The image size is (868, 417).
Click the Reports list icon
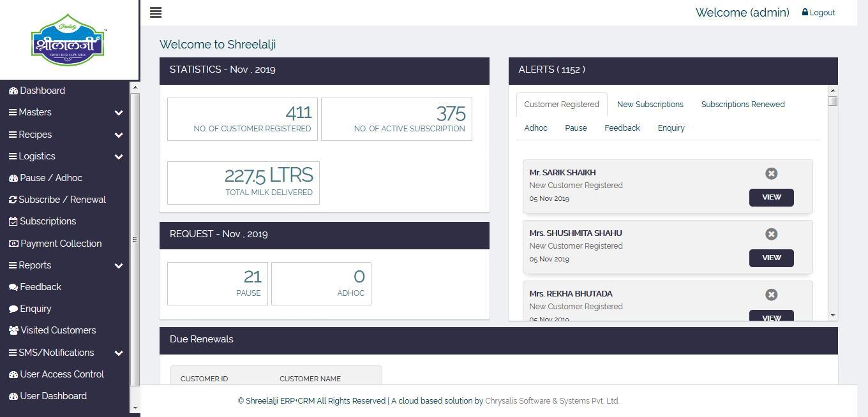[x=13, y=265]
